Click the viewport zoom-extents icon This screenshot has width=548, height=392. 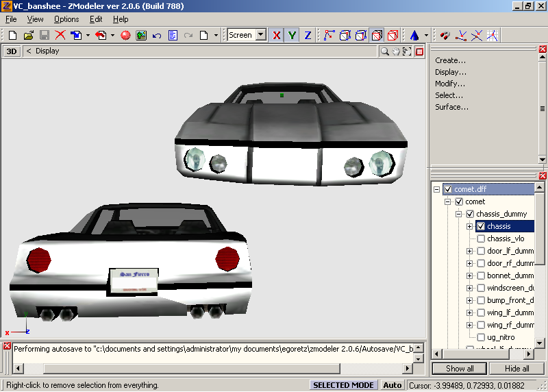click(407, 52)
